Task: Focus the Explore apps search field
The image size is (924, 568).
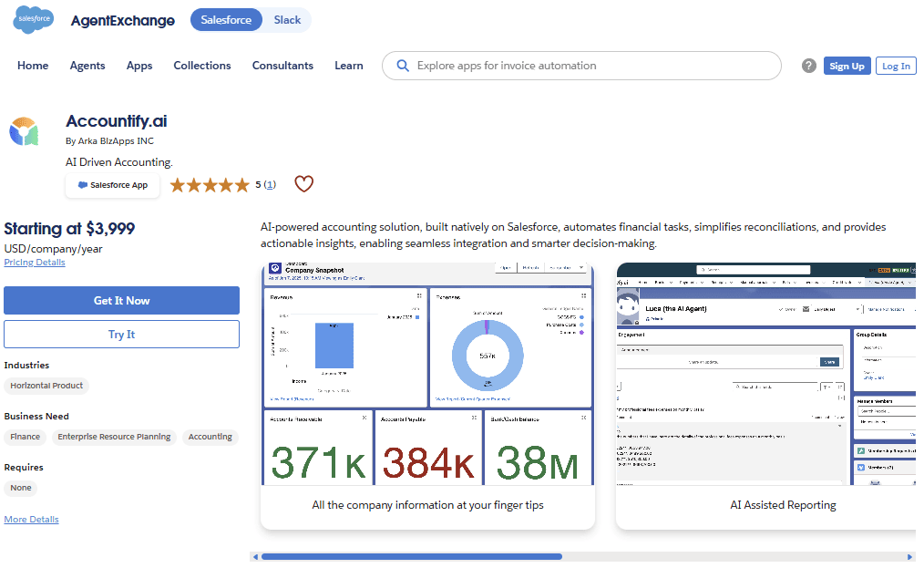Action: coord(581,66)
